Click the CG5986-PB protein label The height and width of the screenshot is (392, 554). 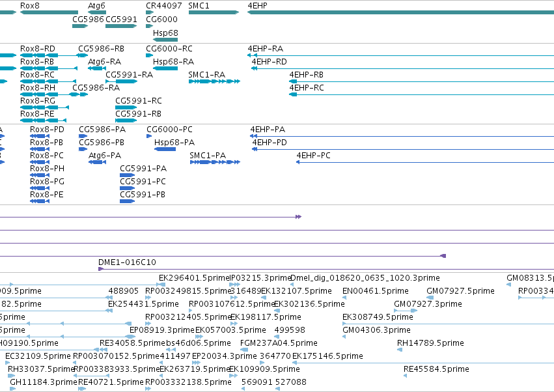[102, 143]
